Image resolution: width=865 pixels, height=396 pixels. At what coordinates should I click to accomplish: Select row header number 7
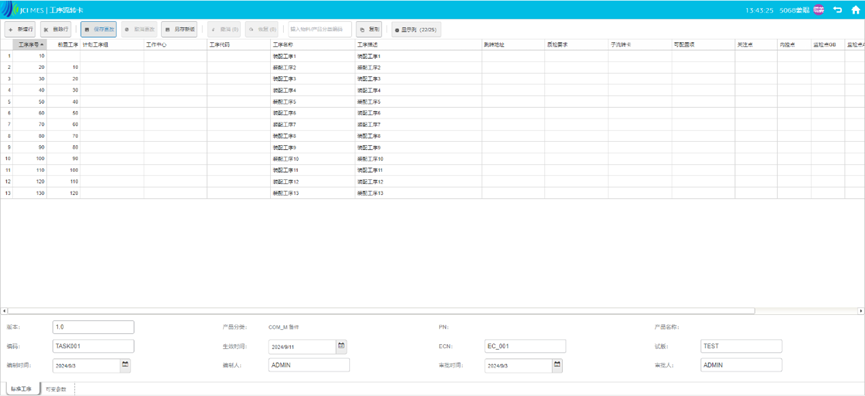pos(7,125)
